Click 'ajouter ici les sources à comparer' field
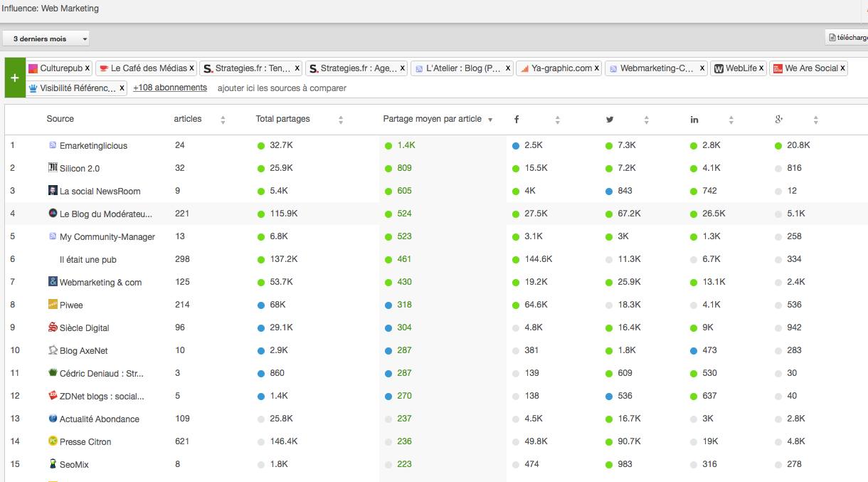 (282, 88)
